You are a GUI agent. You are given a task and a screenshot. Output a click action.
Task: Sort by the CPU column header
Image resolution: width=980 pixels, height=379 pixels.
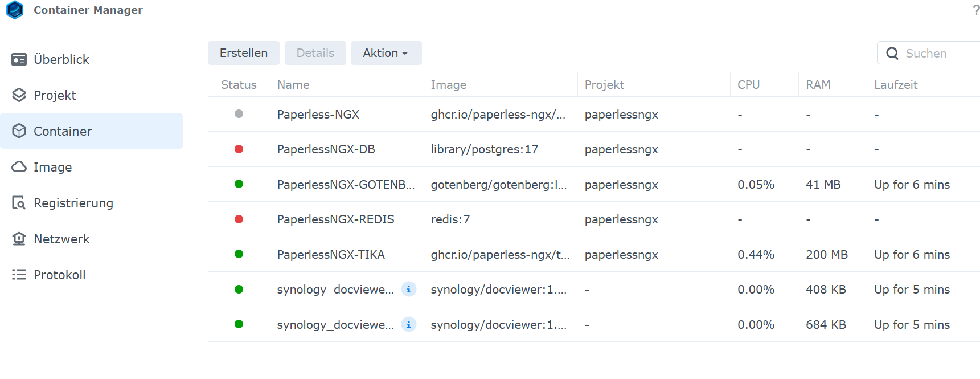(749, 85)
